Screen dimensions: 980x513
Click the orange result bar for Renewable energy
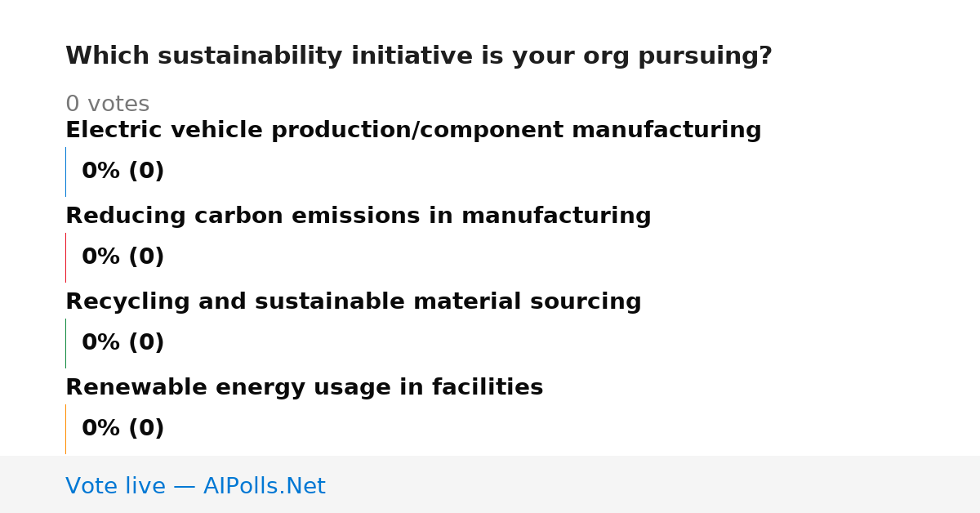65,429
